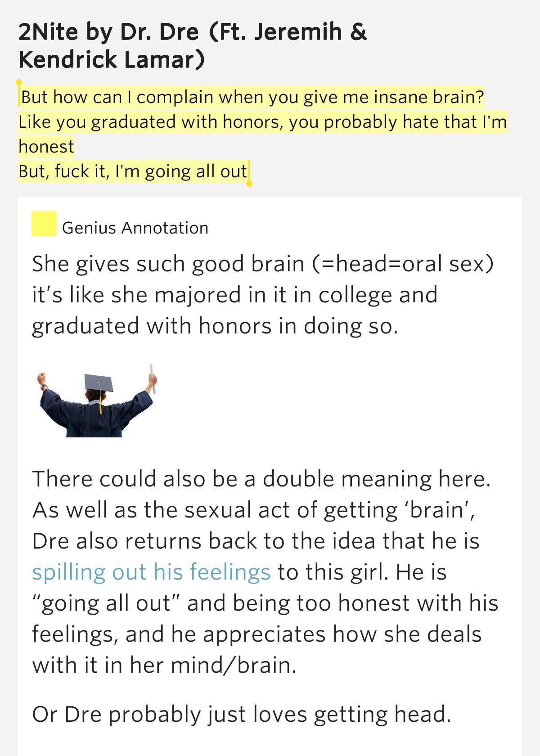Click the yellow Genius Annotation square
The image size is (540, 756).
click(x=44, y=224)
